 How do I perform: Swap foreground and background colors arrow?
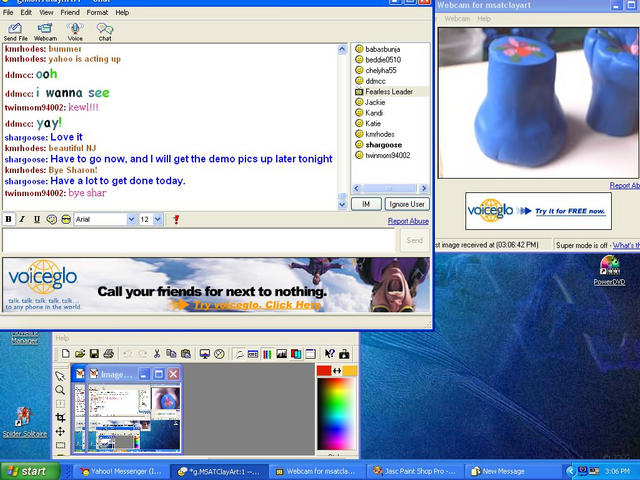pos(337,371)
